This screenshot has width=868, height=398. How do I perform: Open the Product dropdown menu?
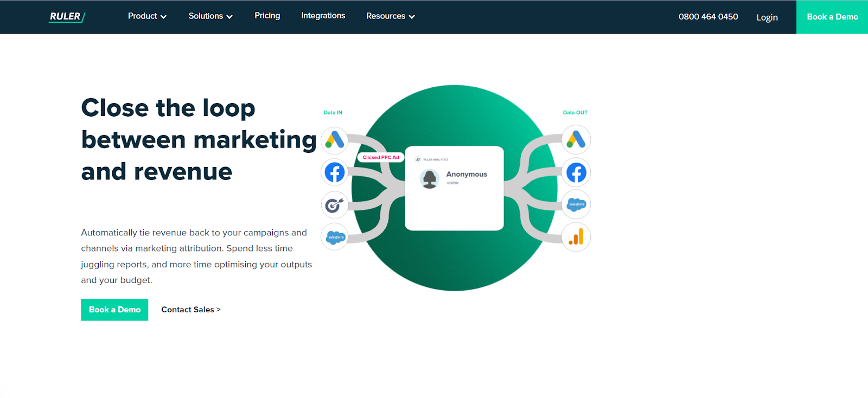coord(147,16)
